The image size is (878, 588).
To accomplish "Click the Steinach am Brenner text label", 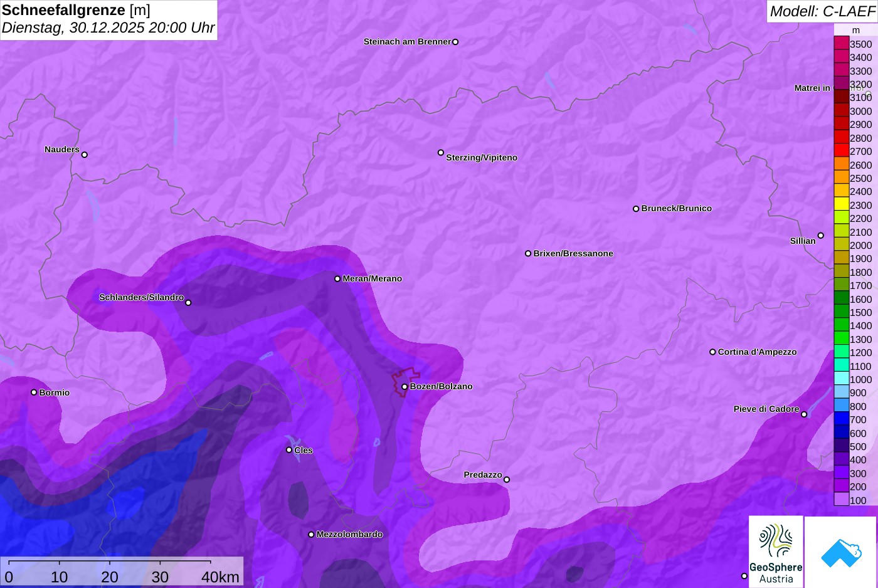I will pos(407,42).
